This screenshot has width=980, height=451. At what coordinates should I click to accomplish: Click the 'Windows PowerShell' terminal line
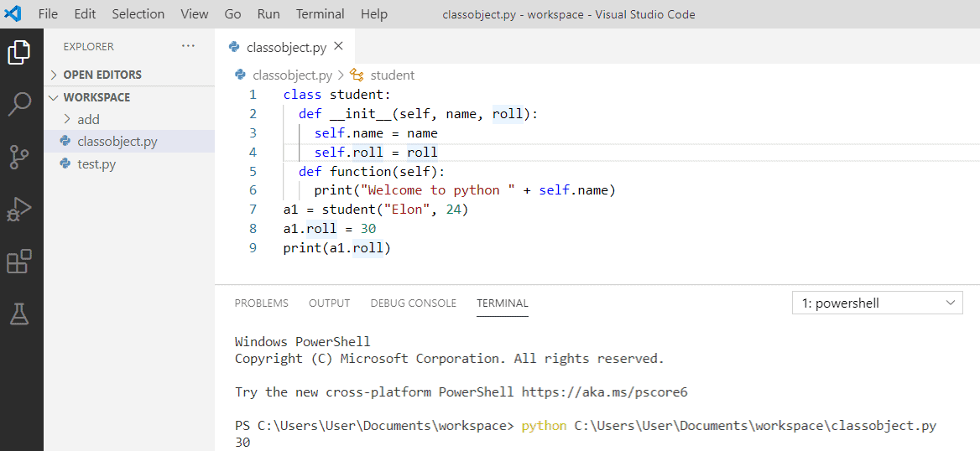click(303, 342)
